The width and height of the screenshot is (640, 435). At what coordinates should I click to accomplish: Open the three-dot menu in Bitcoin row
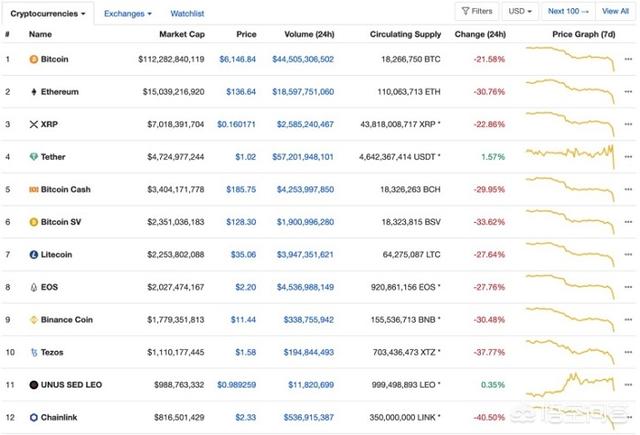pyautogui.click(x=628, y=59)
